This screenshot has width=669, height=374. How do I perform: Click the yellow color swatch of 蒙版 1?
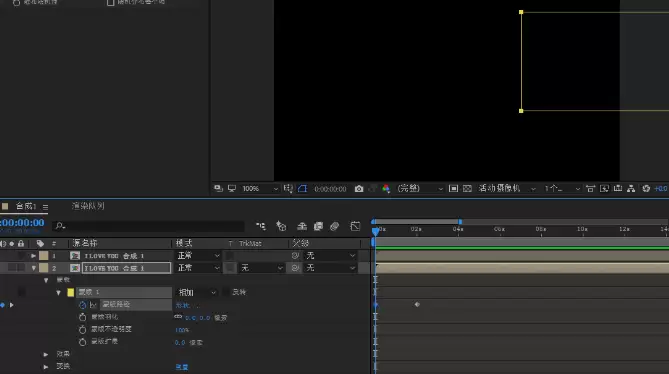[x=71, y=292]
